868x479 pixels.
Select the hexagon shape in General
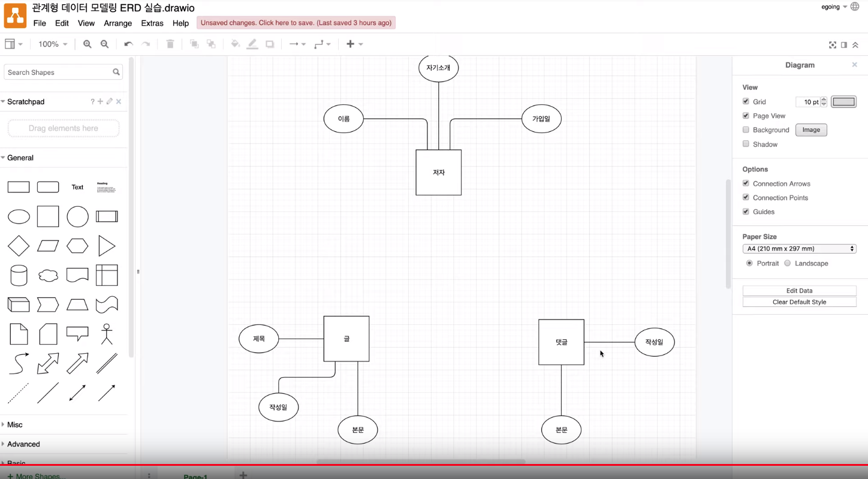tap(77, 246)
